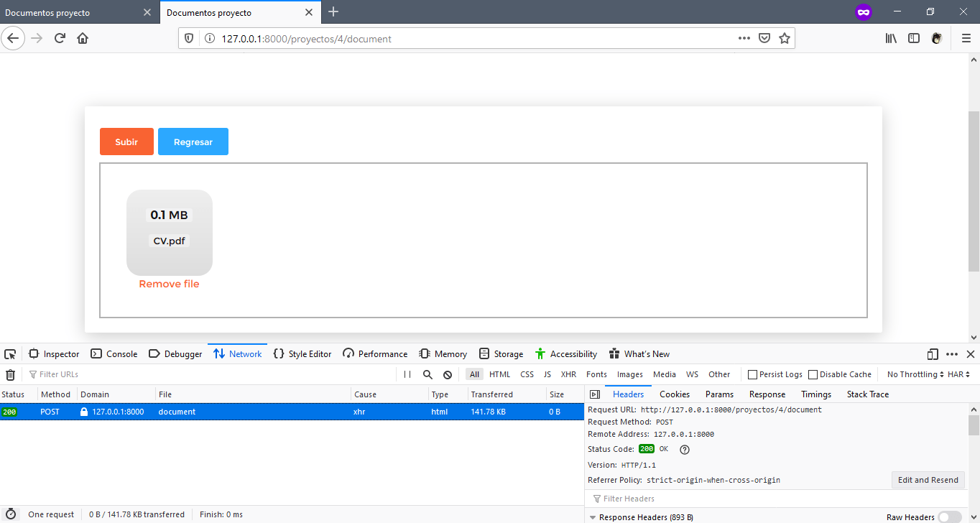
Task: Open the HAR export dropdown
Action: coord(961,374)
